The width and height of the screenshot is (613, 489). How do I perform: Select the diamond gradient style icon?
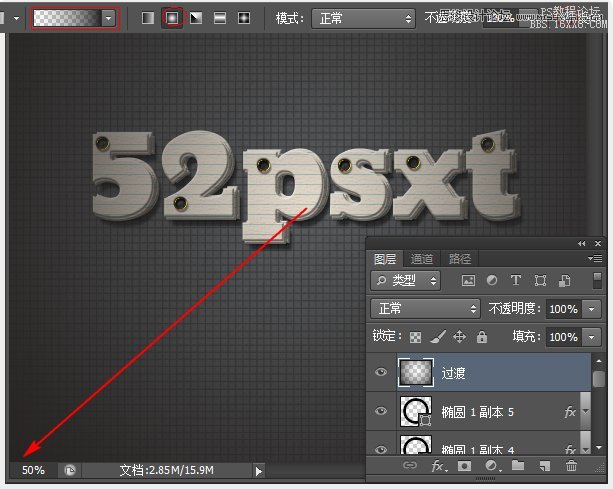tap(244, 18)
